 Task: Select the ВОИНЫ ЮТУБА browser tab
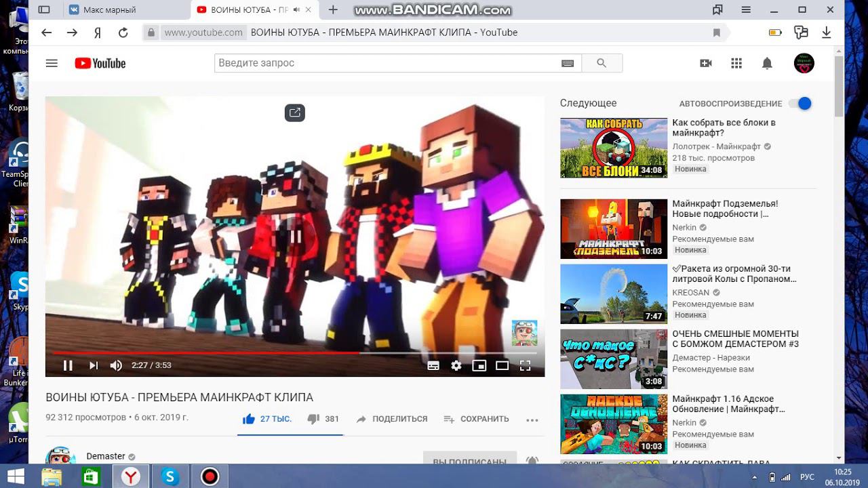pyautogui.click(x=255, y=9)
